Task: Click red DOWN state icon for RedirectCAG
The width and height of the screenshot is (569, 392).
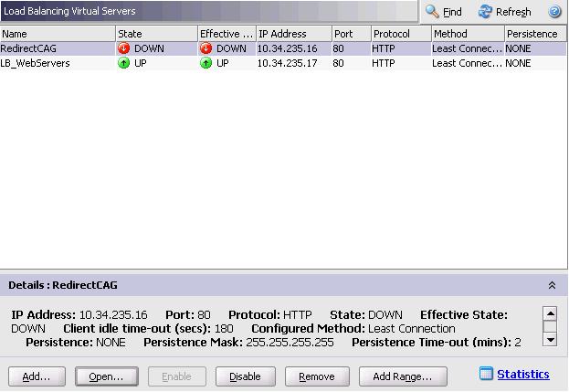Action: point(124,48)
